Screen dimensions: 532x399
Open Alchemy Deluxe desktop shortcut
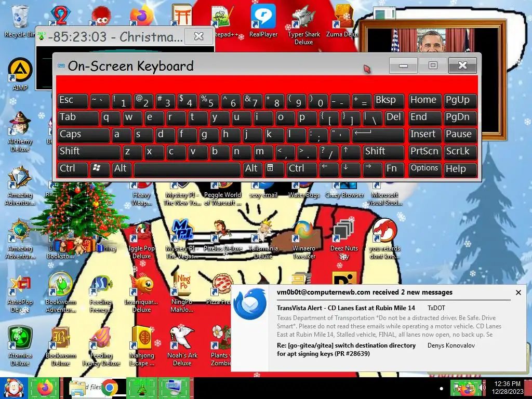(20, 131)
